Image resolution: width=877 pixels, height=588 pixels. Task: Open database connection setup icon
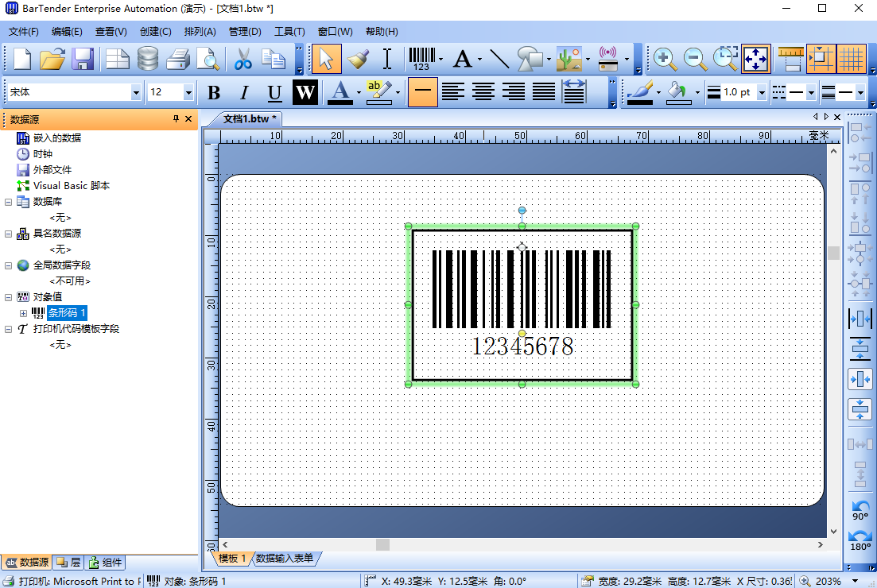point(148,59)
